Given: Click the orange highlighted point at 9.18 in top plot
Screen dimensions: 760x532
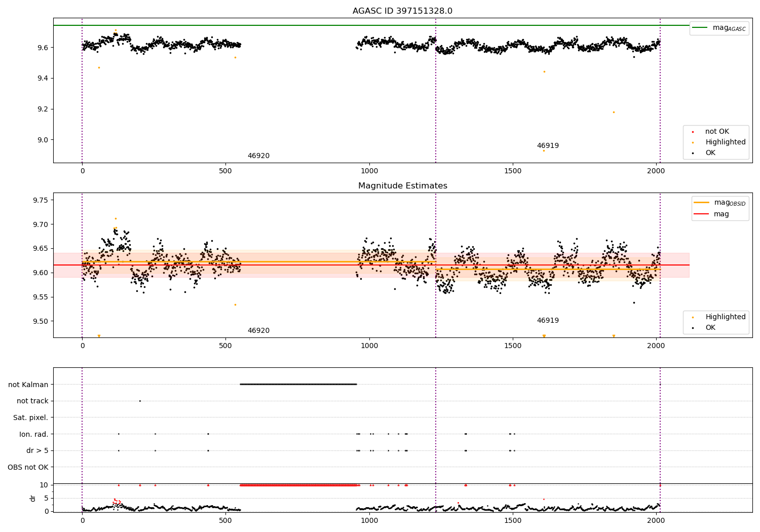Looking at the screenshot, I should click(x=614, y=112).
